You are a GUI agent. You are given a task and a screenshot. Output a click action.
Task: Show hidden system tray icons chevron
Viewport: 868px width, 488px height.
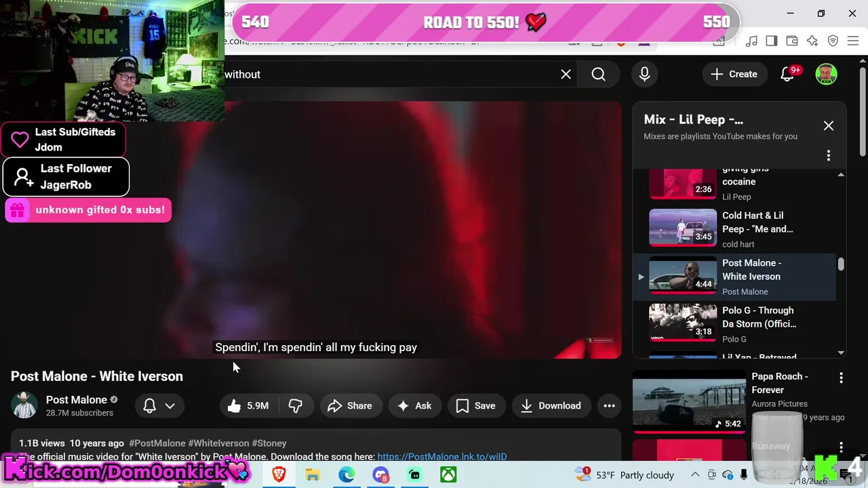pos(695,474)
